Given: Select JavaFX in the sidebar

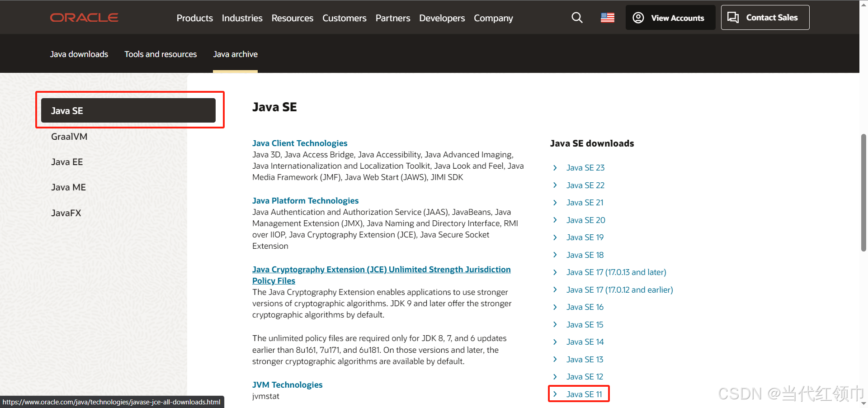Looking at the screenshot, I should click(x=66, y=213).
